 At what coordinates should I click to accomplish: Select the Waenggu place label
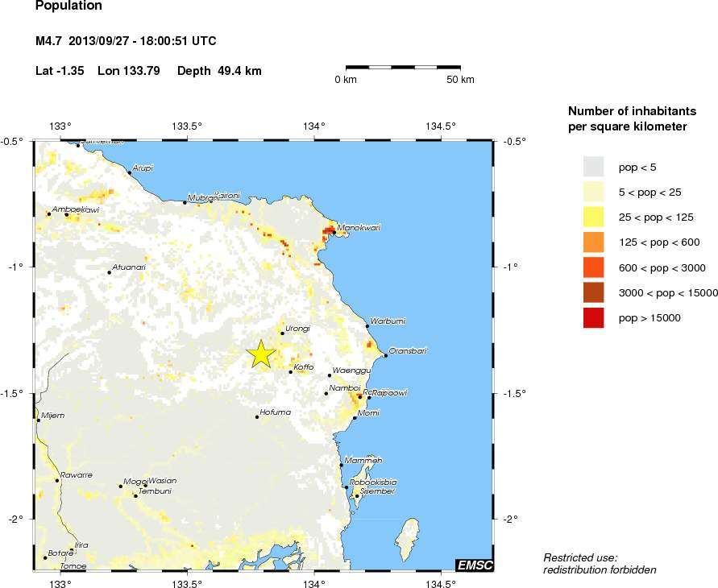[x=351, y=371]
